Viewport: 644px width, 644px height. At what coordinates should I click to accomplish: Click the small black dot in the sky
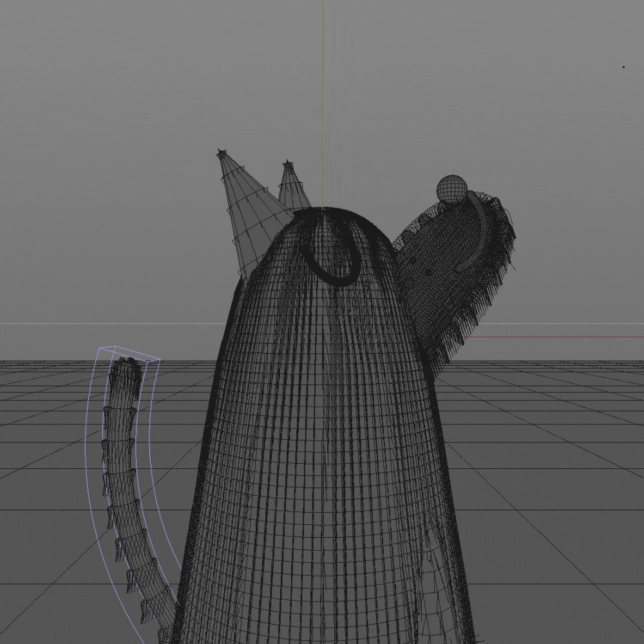(x=623, y=66)
